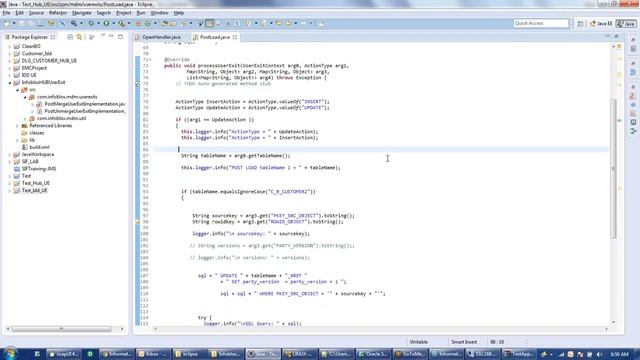Click the task marker beside the TODO comment line
This screenshot has width=640, height=360.
138,84
